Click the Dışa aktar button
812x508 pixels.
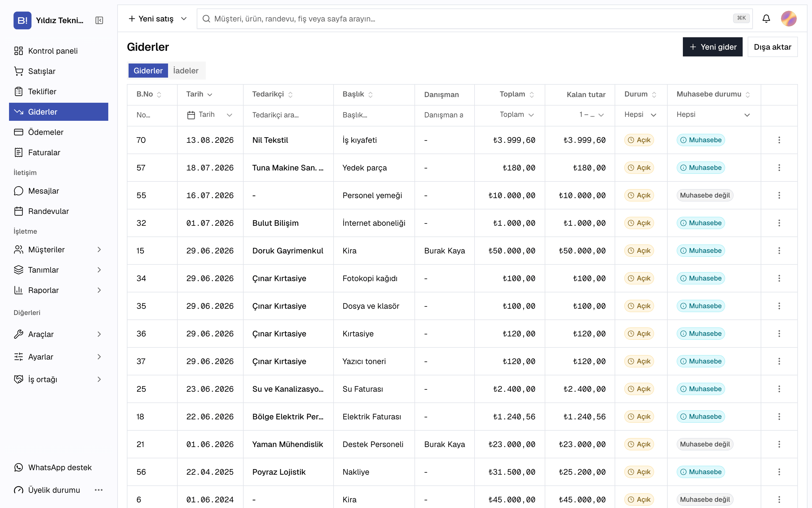point(773,47)
